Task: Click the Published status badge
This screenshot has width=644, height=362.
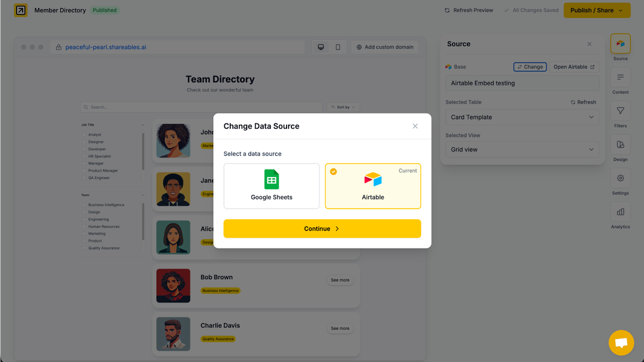Action: pyautogui.click(x=104, y=10)
